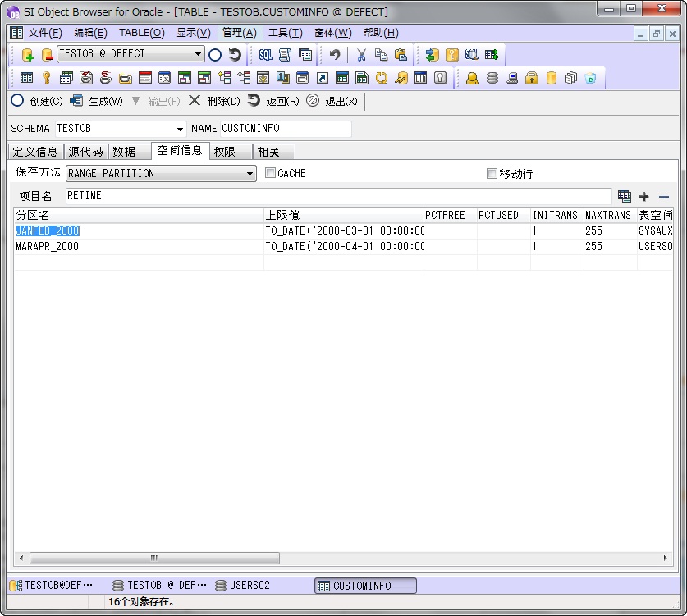Click the undo arrow toolbar icon
Image resolution: width=687 pixels, height=616 pixels.
(335, 55)
